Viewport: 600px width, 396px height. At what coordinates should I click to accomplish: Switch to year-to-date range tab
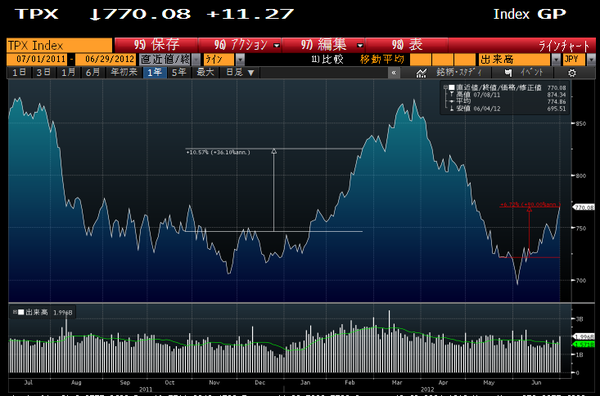[x=124, y=73]
